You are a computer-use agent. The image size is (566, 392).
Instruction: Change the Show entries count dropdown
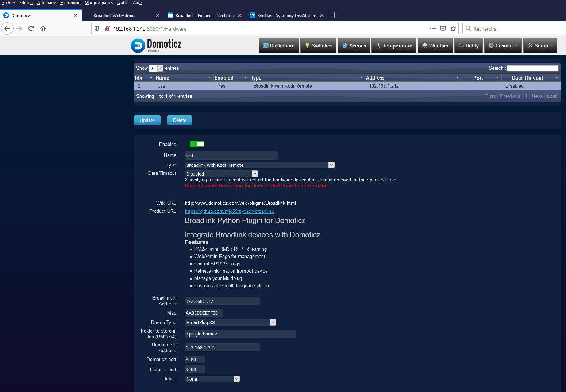click(x=156, y=68)
